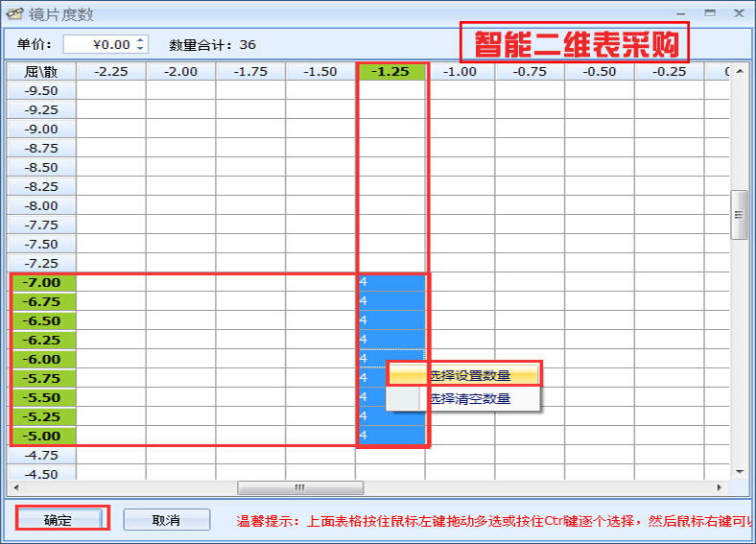Click the horizontal scrollbar thumb

coord(299,487)
